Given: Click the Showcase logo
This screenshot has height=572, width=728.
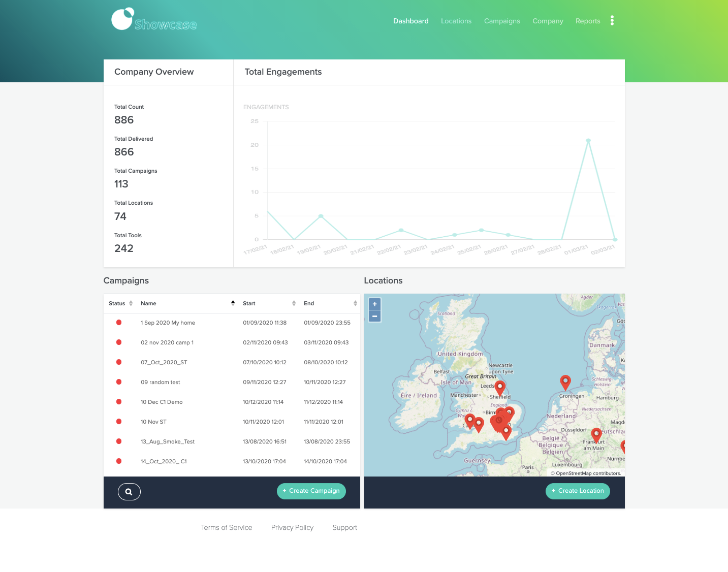Looking at the screenshot, I should [153, 19].
